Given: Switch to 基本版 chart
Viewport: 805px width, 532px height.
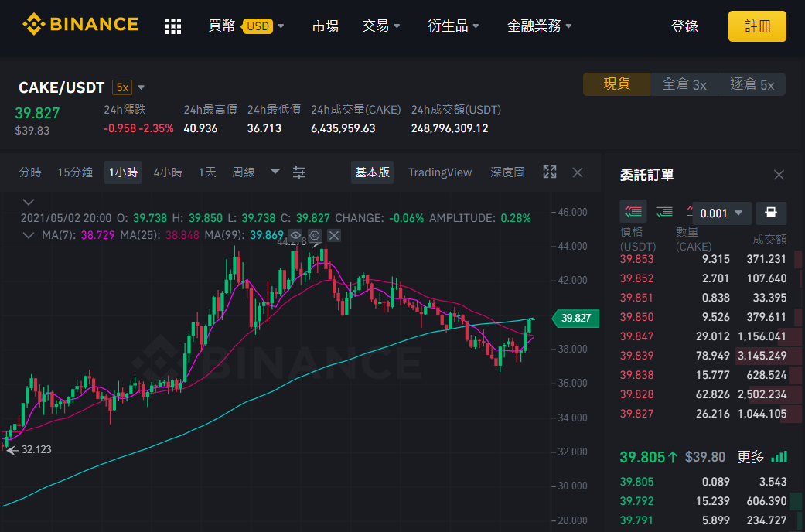Looking at the screenshot, I should (372, 172).
